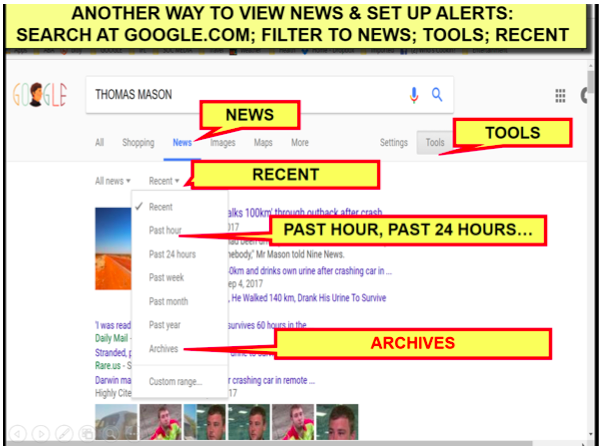Image resolution: width=601 pixels, height=446 pixels.
Task: Click slideshow zoom magnifier icon
Action: (x=110, y=434)
